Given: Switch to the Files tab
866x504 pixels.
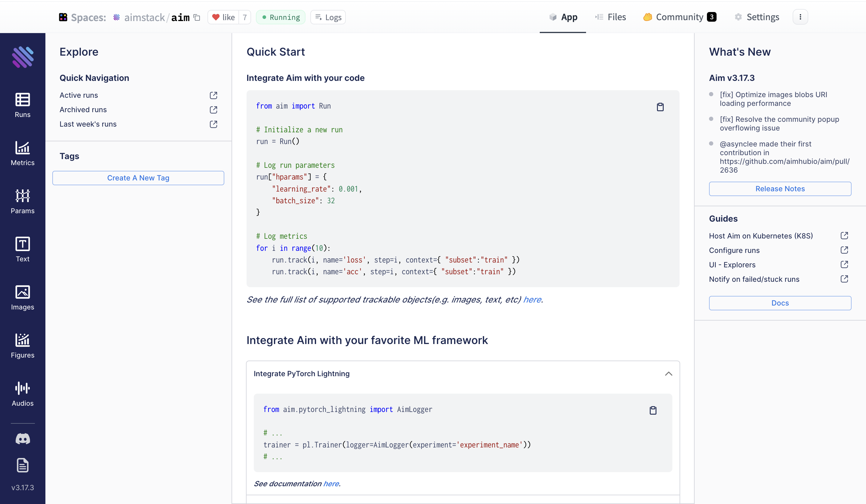Looking at the screenshot, I should (610, 17).
